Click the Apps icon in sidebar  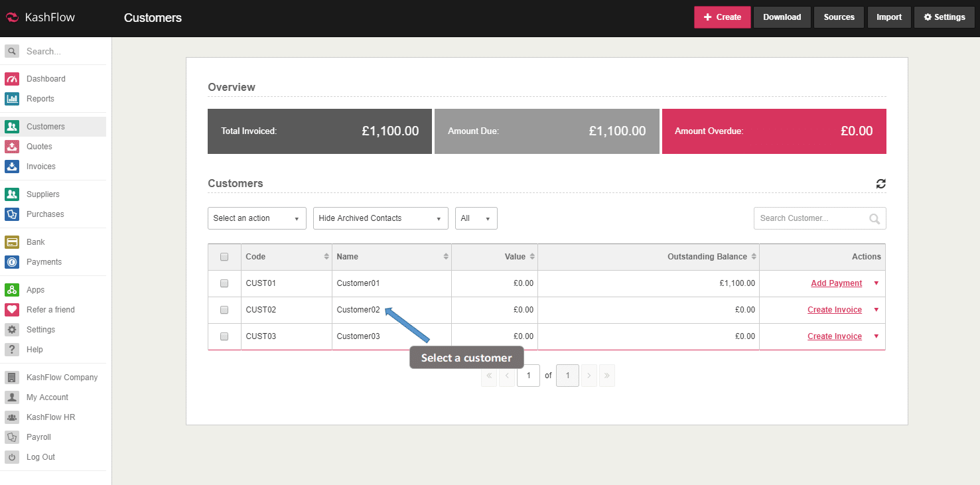point(12,290)
